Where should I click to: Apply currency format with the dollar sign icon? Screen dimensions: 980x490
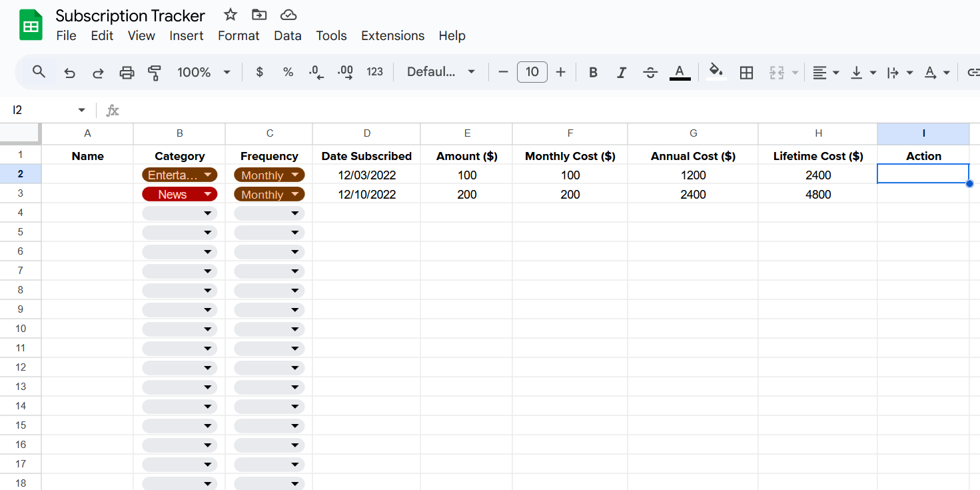point(259,72)
